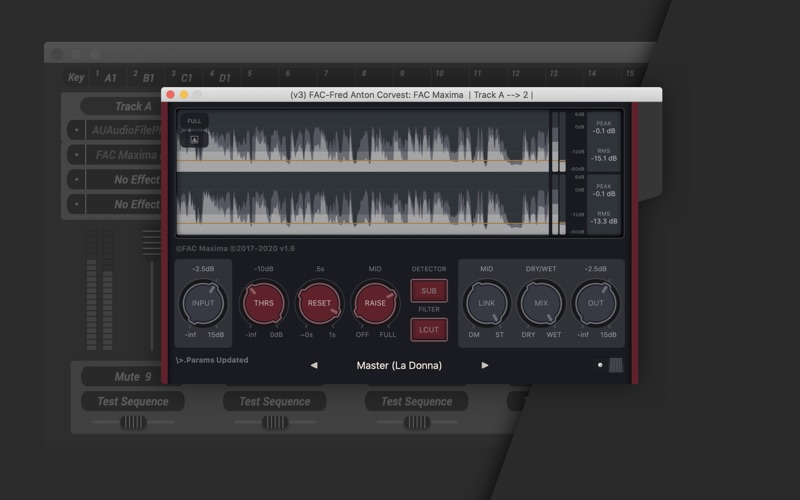This screenshot has width=800, height=500.
Task: Click the Key label in background window
Action: pyautogui.click(x=76, y=77)
